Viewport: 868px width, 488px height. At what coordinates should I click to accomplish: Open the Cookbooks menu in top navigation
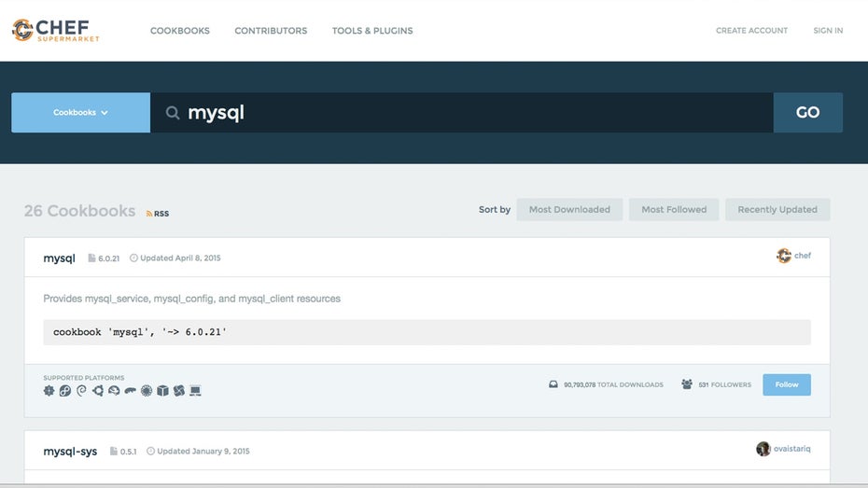(x=180, y=31)
